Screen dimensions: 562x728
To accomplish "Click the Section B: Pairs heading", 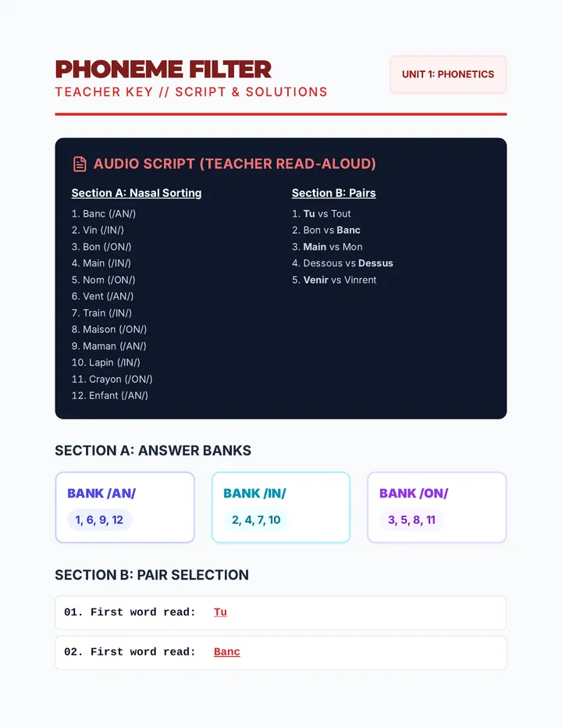I will tap(333, 193).
